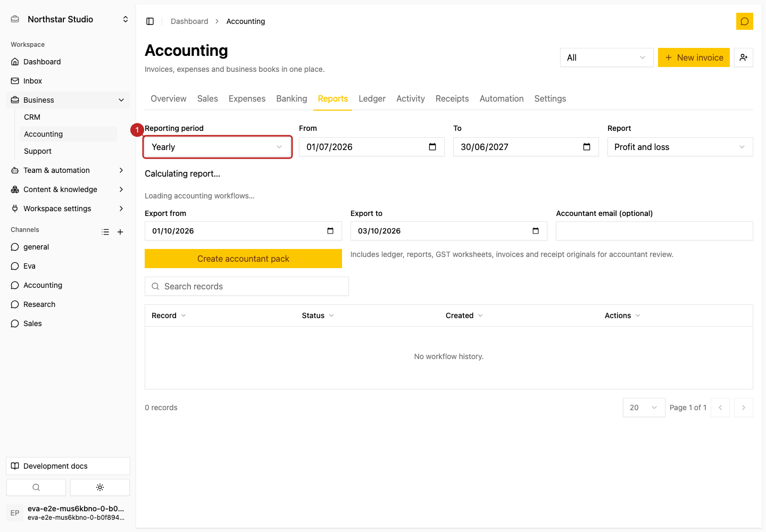
Task: Click the New invoice button
Action: pyautogui.click(x=694, y=57)
